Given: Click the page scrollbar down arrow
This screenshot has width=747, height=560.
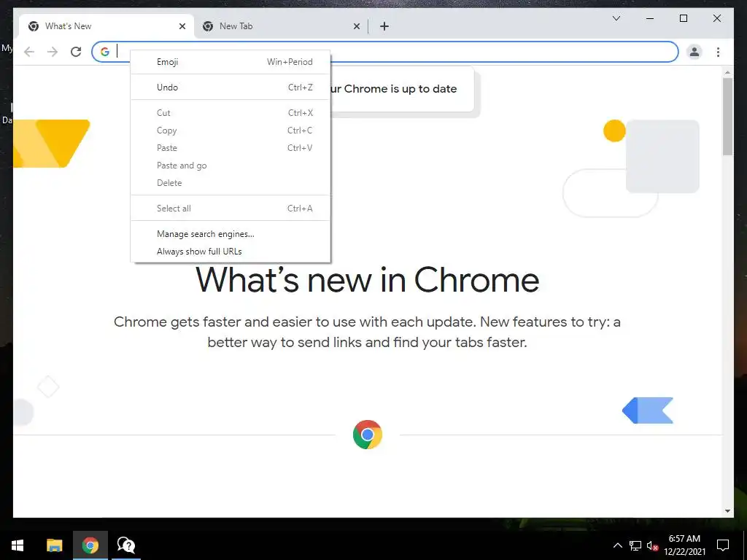Looking at the screenshot, I should [x=727, y=511].
